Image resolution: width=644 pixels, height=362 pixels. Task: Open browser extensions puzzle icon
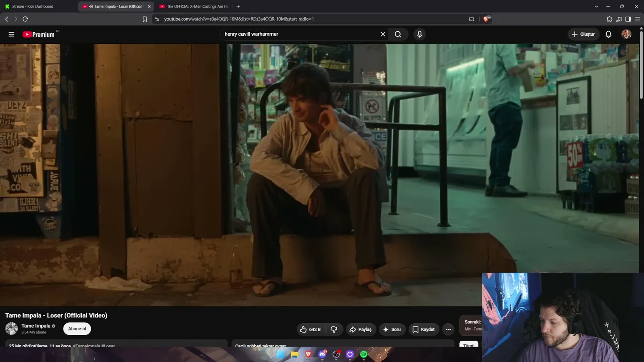point(610,19)
